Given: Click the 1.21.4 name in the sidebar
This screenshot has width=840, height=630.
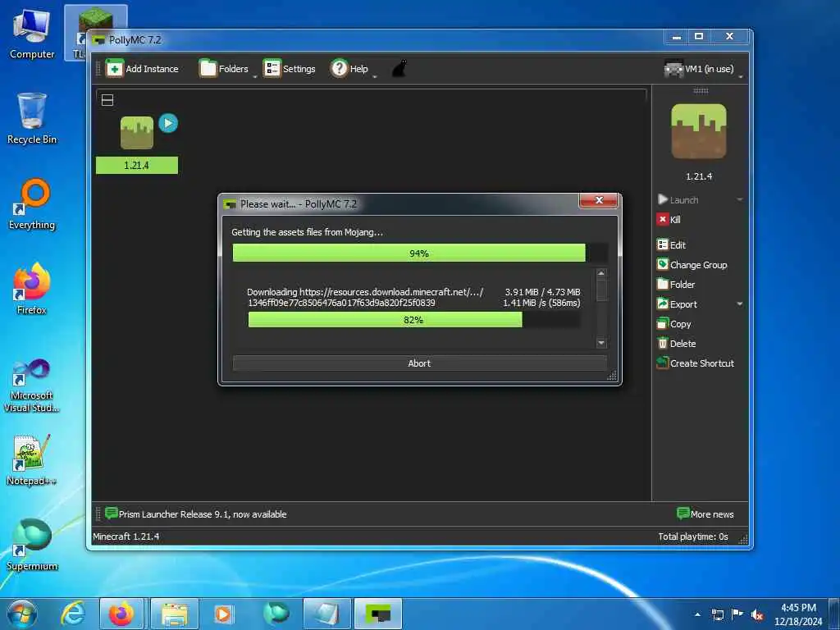Looking at the screenshot, I should point(699,176).
